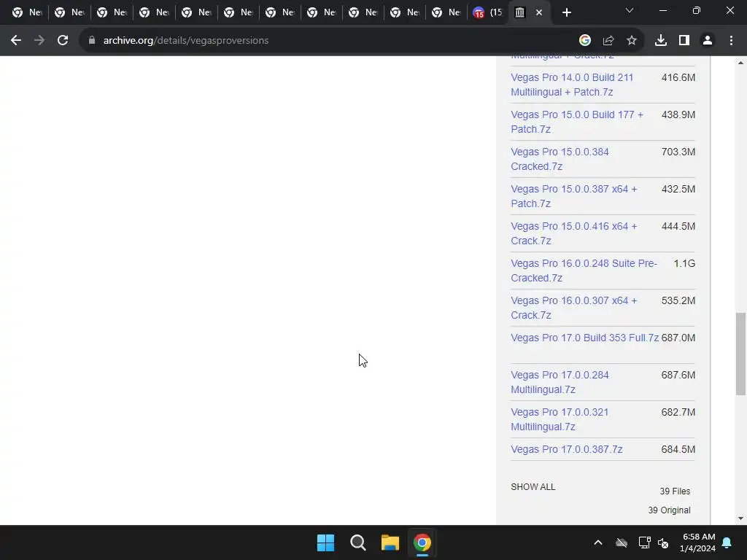Open the clock showing 6:58 AM
Screen dimensions: 747x560
(697, 542)
